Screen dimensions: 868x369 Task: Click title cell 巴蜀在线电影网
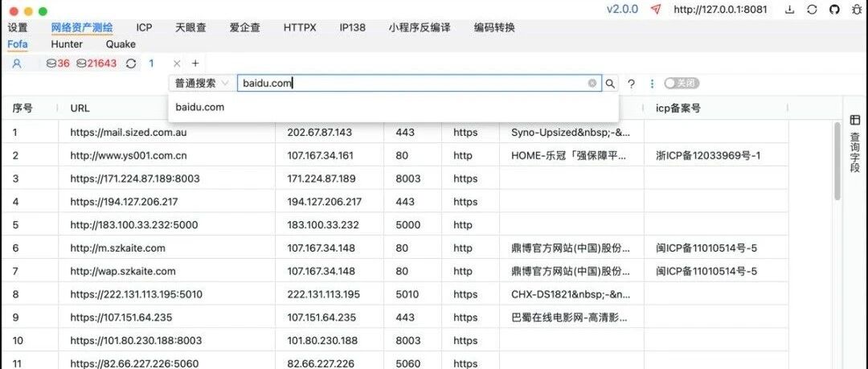(x=570, y=318)
